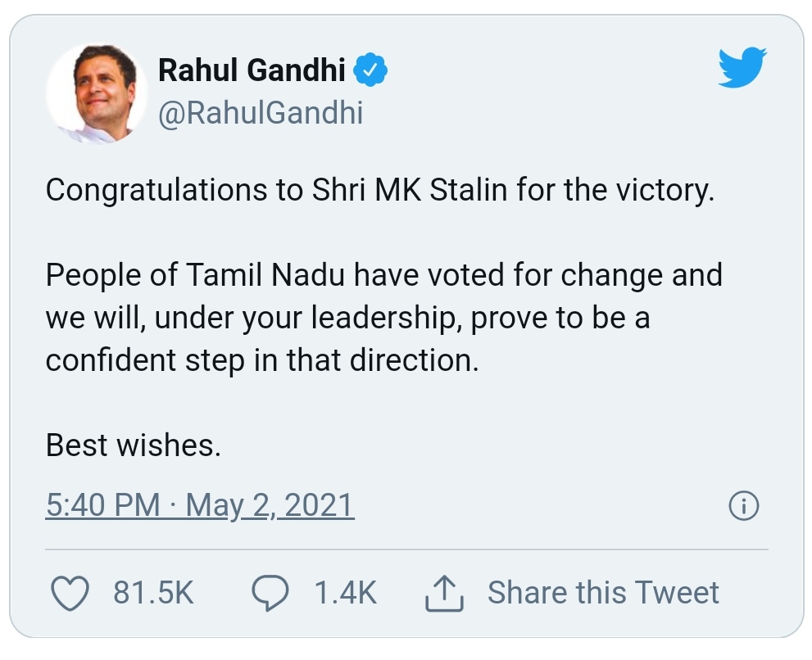Click the 1.4K reply count

346,593
